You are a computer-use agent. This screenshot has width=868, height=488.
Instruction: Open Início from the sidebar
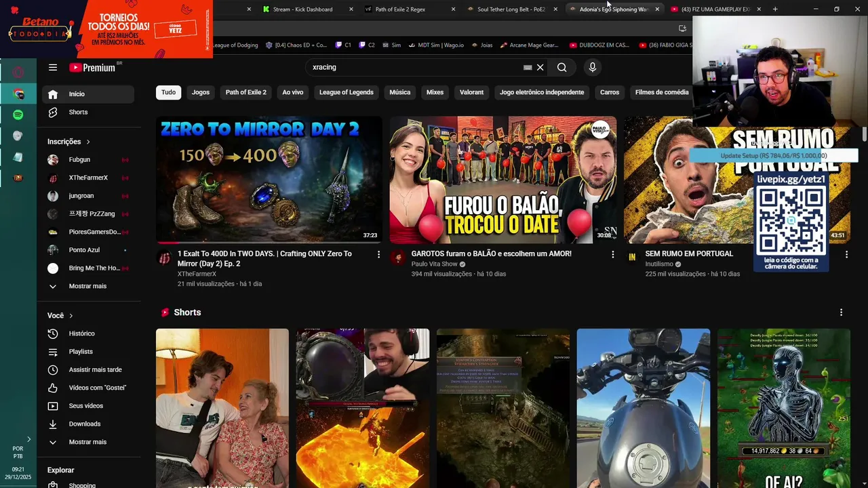point(88,94)
